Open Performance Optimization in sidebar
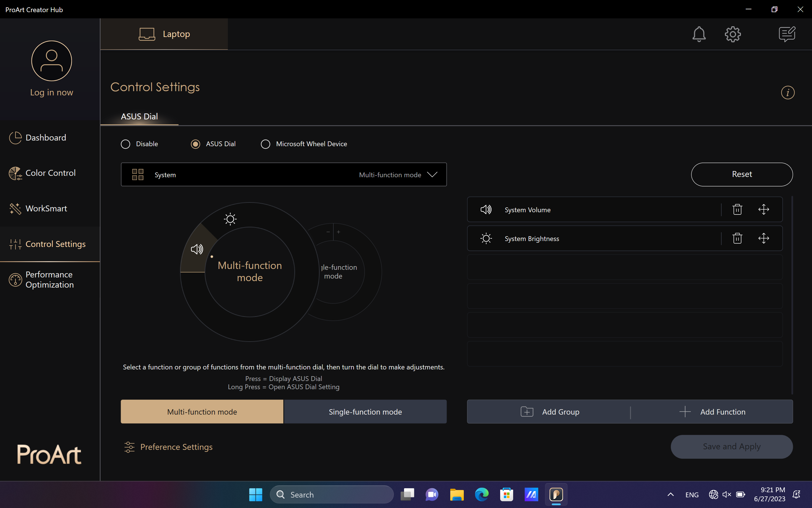Image resolution: width=812 pixels, height=508 pixels. (x=50, y=279)
